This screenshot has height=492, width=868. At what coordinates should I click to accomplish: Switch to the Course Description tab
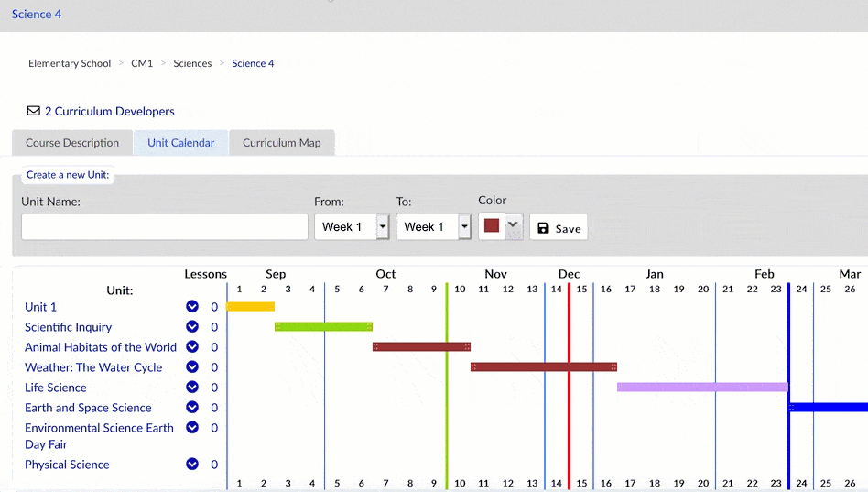pyautogui.click(x=72, y=143)
